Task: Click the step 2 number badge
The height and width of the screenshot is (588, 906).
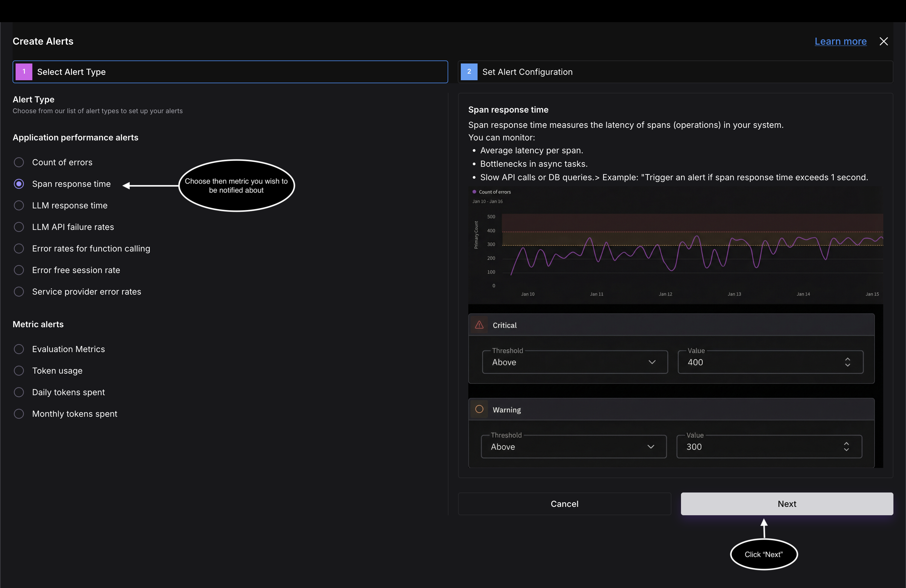Action: 469,72
